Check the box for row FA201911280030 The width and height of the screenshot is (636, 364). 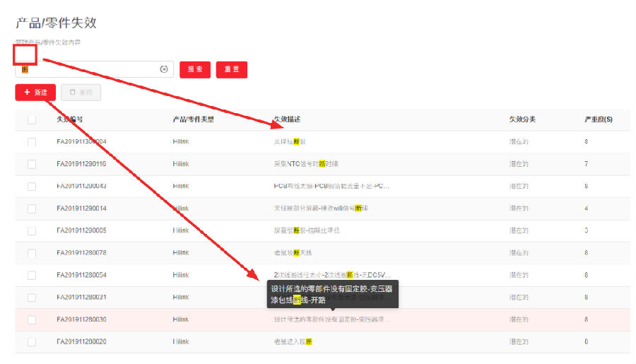(32, 319)
